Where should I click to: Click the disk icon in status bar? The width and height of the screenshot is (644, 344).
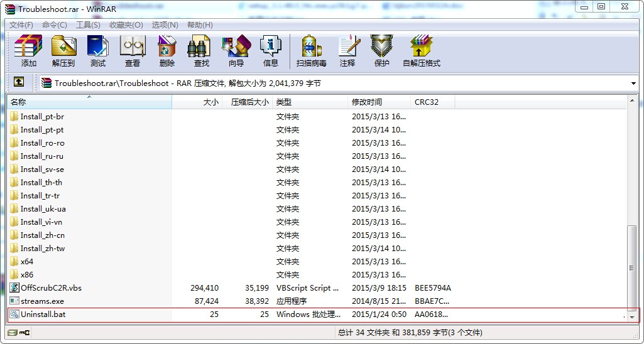[13, 332]
